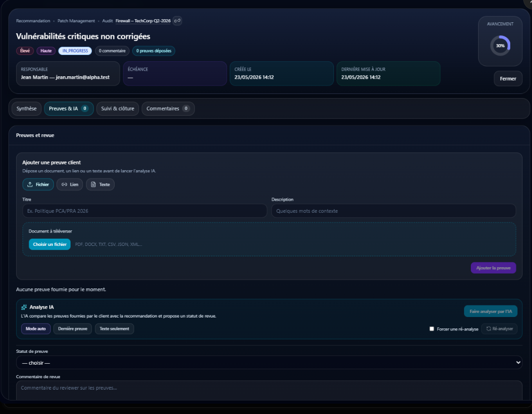
Task: Click the Élevé severity badge
Action: (25, 50)
